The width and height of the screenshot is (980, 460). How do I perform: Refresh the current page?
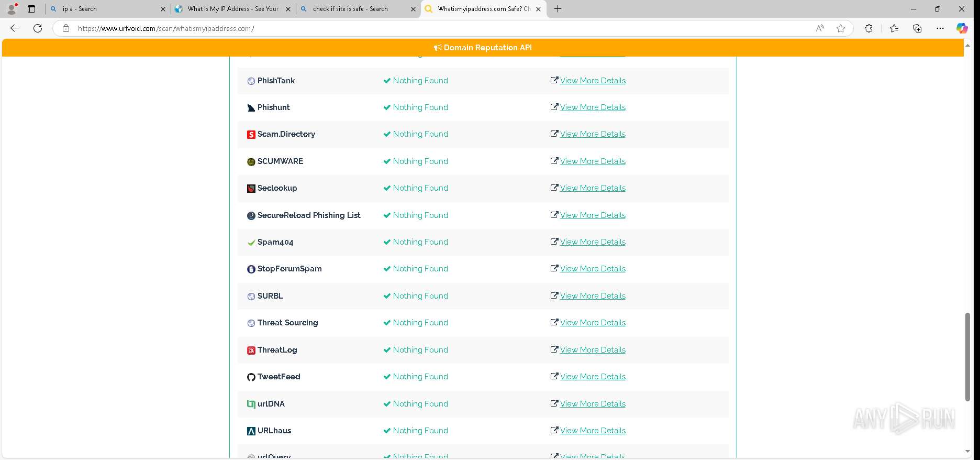pos(38,28)
